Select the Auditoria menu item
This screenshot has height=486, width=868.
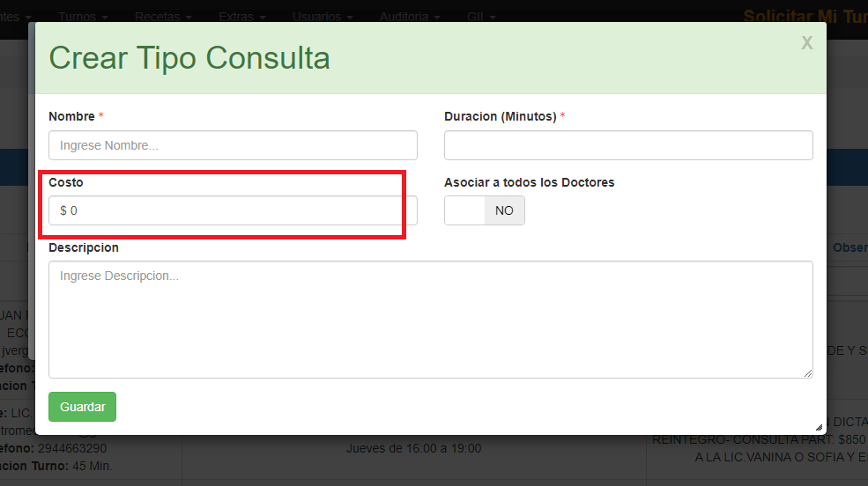pos(409,17)
